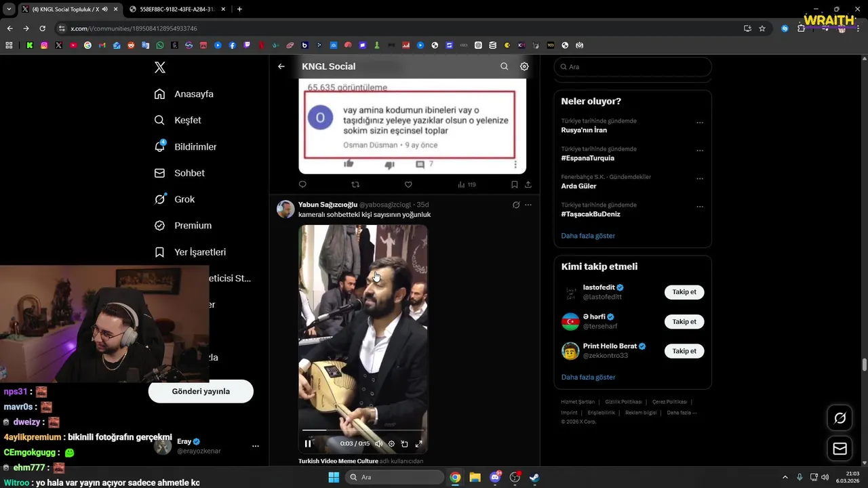Viewport: 868px width, 488px height.
Task: Open options for #EspanaTurquia trend
Action: [x=700, y=150]
